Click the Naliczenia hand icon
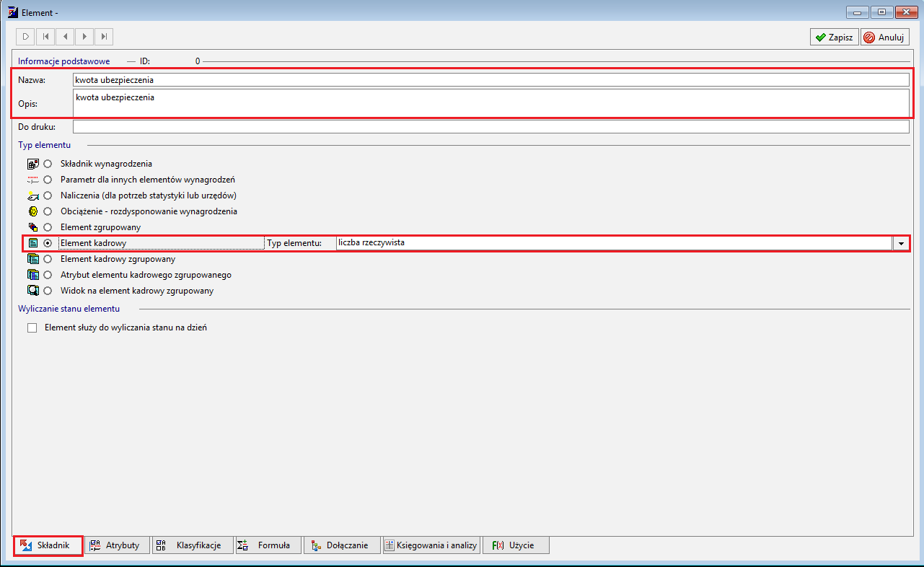The image size is (924, 567). point(32,195)
